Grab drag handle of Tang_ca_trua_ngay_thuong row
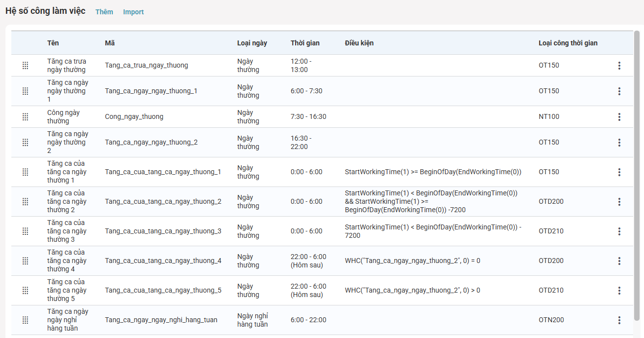 click(25, 66)
